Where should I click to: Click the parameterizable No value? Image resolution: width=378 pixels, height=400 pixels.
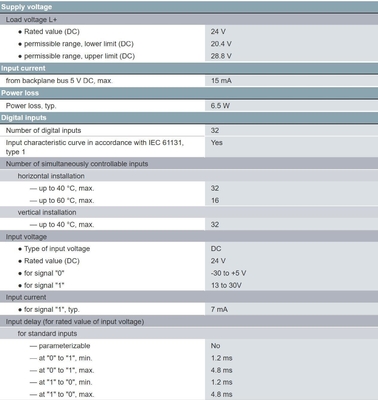[215, 346]
